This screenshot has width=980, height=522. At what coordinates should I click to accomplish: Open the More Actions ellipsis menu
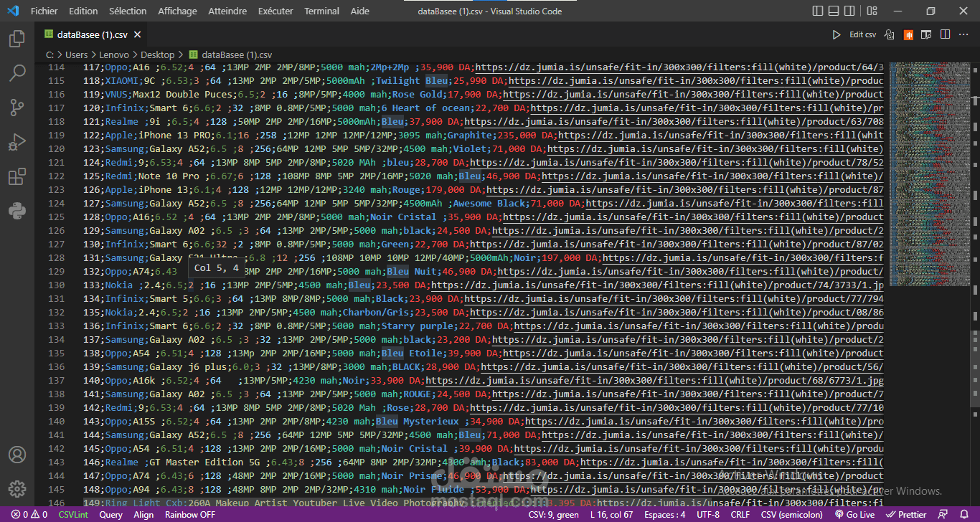pyautogui.click(x=963, y=34)
